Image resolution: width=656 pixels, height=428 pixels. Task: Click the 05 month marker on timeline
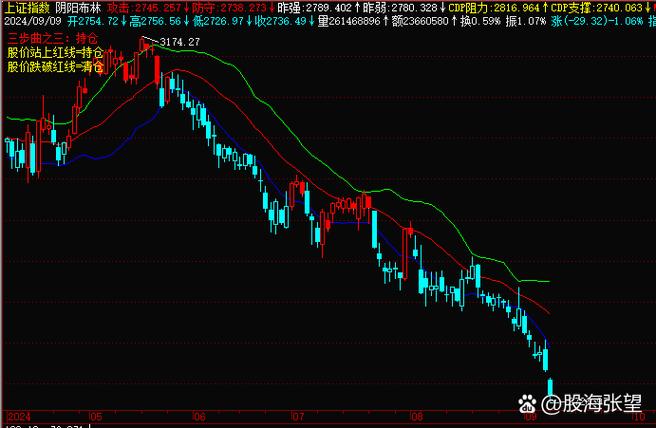tap(95, 416)
